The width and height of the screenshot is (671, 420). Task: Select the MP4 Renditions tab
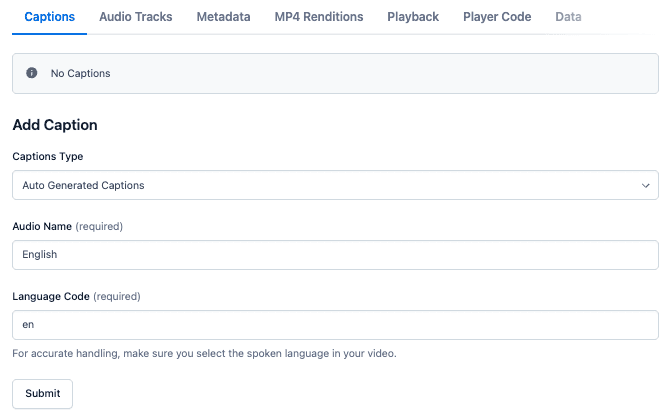click(319, 17)
